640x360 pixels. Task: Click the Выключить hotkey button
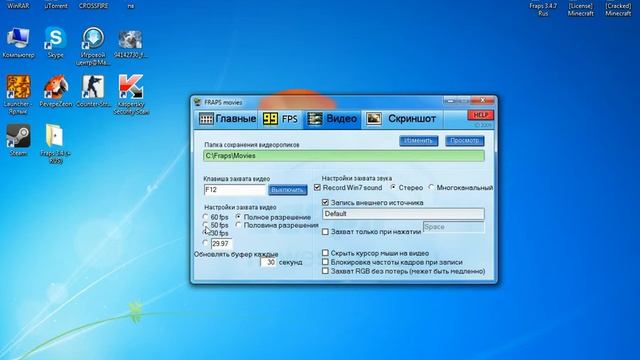point(288,190)
